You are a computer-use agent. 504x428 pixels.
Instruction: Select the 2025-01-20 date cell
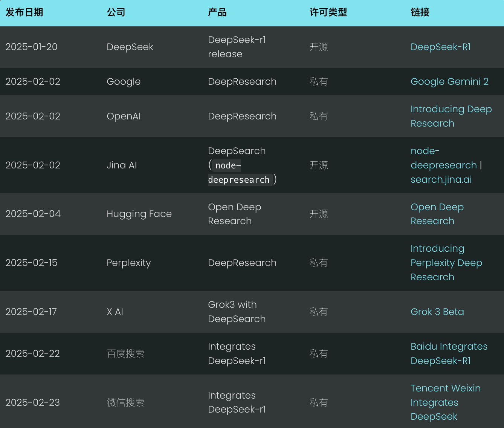[x=31, y=47]
